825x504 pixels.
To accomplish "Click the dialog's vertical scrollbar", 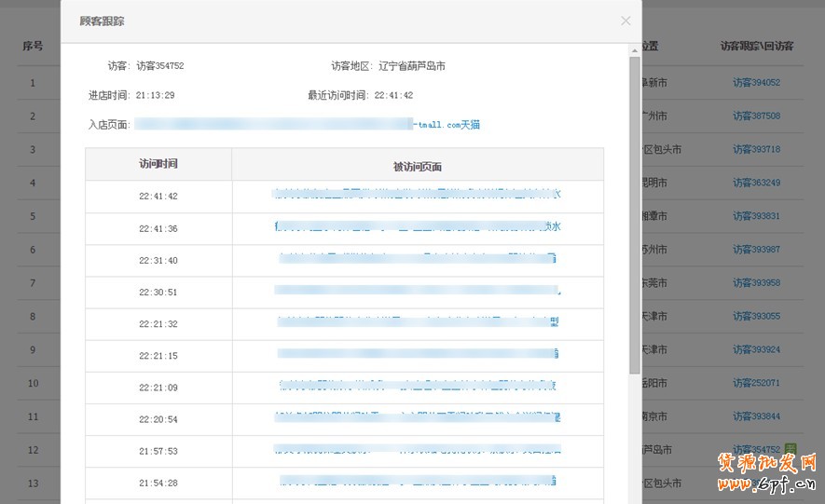I will (x=635, y=186).
